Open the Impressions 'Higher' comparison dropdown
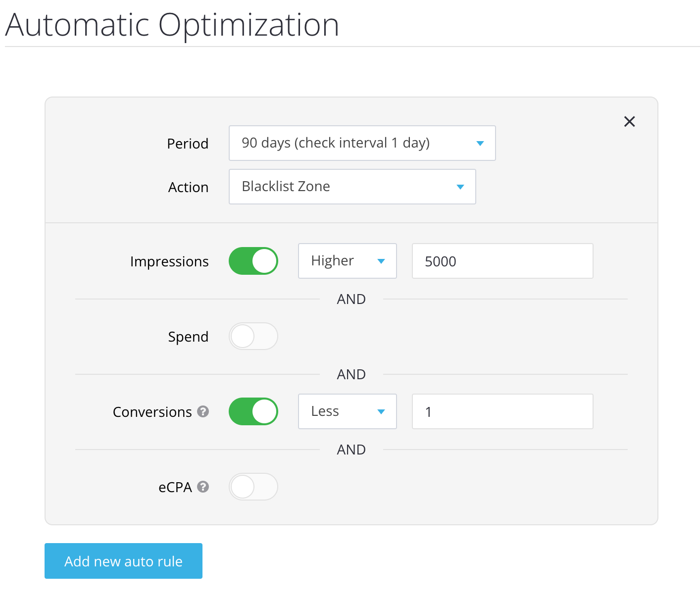This screenshot has width=700, height=604. 347,261
